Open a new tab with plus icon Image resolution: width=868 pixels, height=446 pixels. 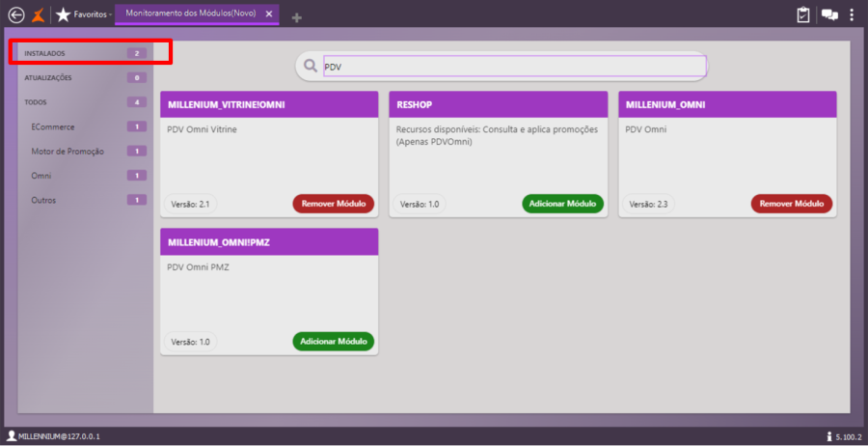pyautogui.click(x=297, y=18)
